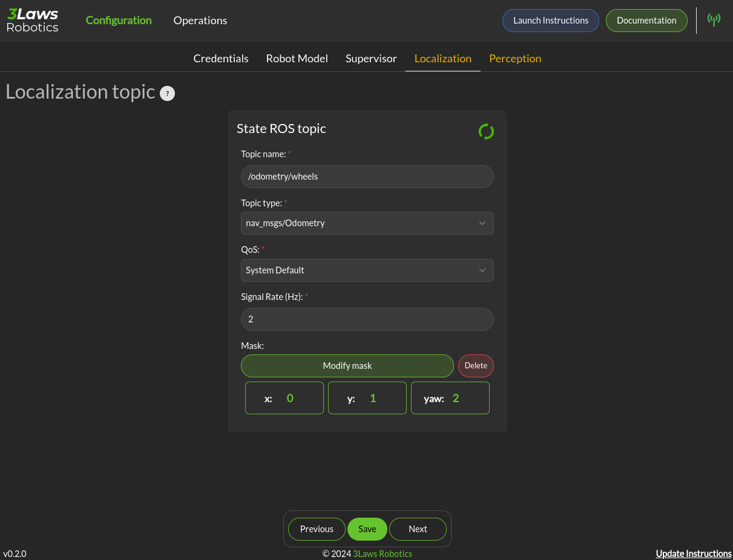Image resolution: width=733 pixels, height=560 pixels.
Task: Delete the mask
Action: [x=476, y=366]
